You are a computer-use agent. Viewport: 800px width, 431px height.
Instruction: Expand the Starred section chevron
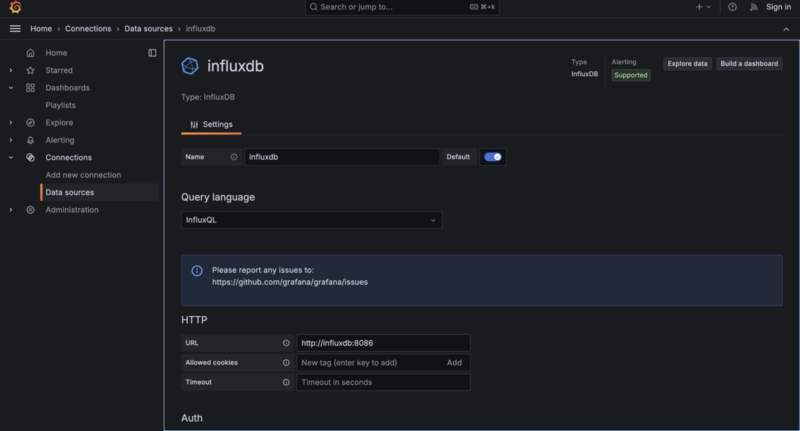point(11,70)
